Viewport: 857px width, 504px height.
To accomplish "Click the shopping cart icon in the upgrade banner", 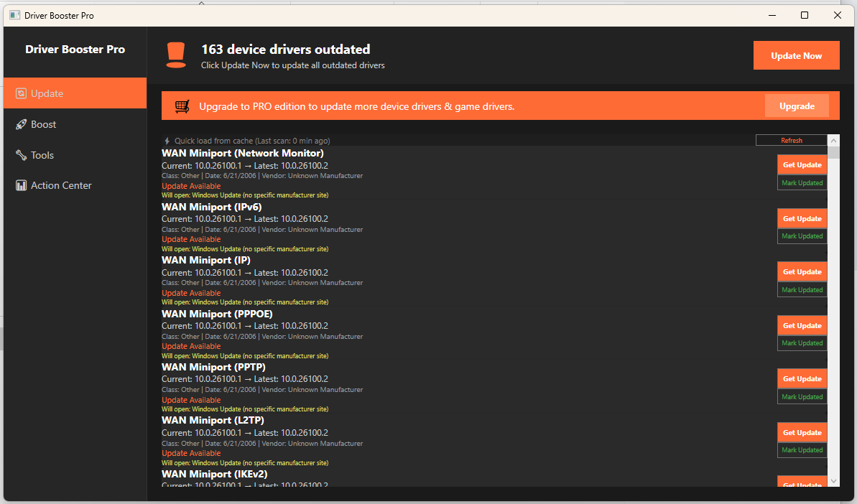I will point(182,106).
